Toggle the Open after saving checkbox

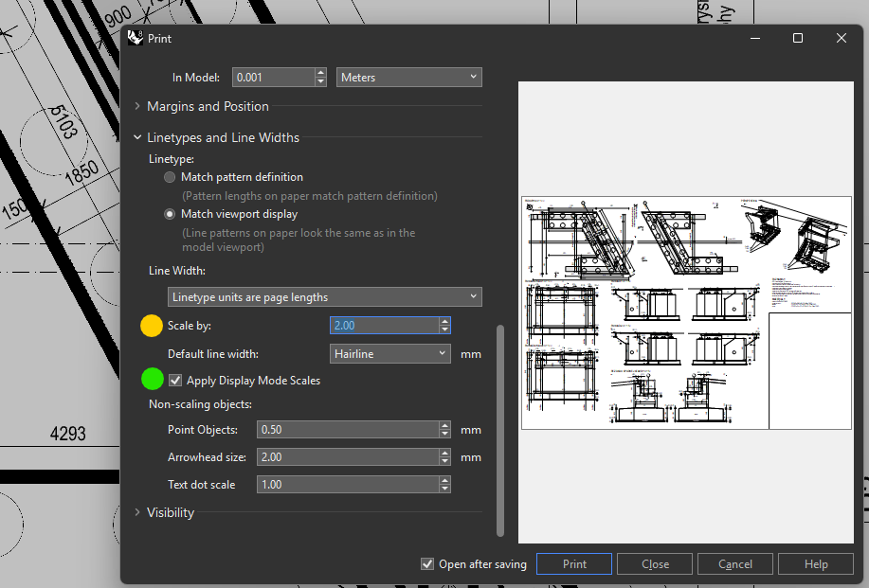click(427, 564)
